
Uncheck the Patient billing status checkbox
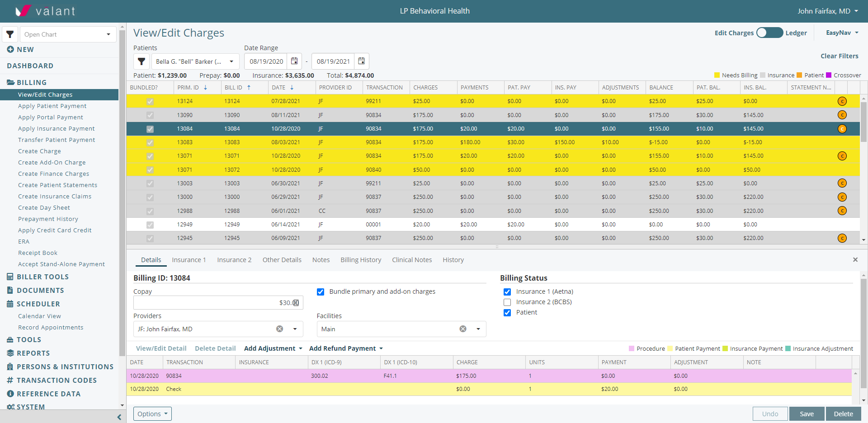click(507, 313)
